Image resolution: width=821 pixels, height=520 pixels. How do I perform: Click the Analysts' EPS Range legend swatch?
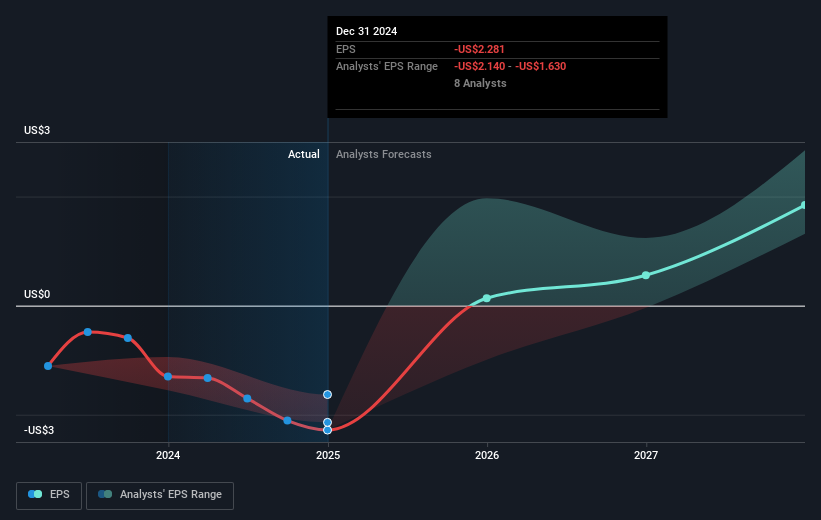click(105, 494)
